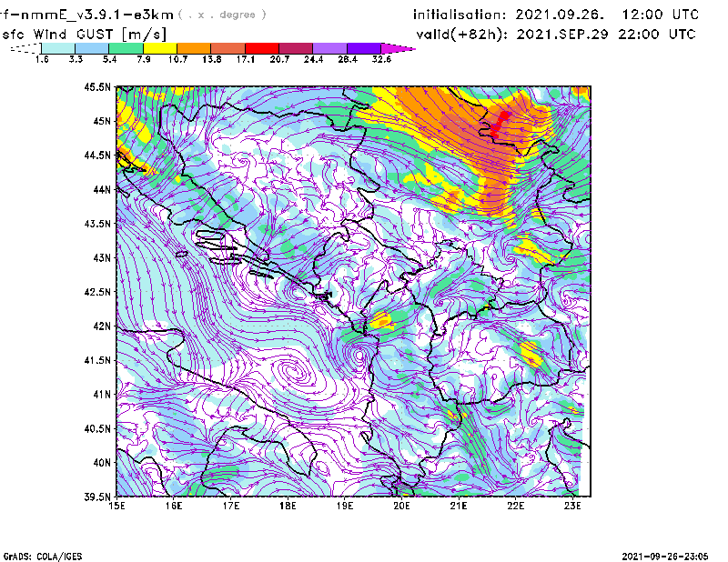
Task: Click the 39.5N latitude label
Action: (x=97, y=497)
